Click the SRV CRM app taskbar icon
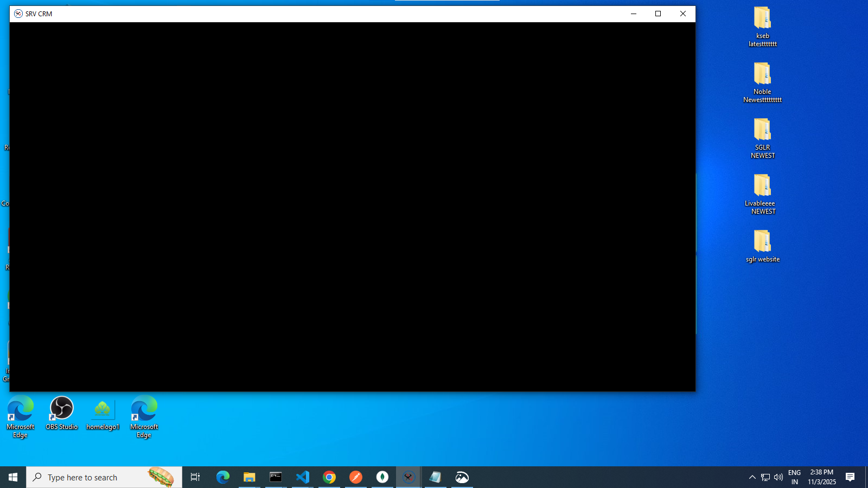The image size is (868, 488). click(x=409, y=477)
